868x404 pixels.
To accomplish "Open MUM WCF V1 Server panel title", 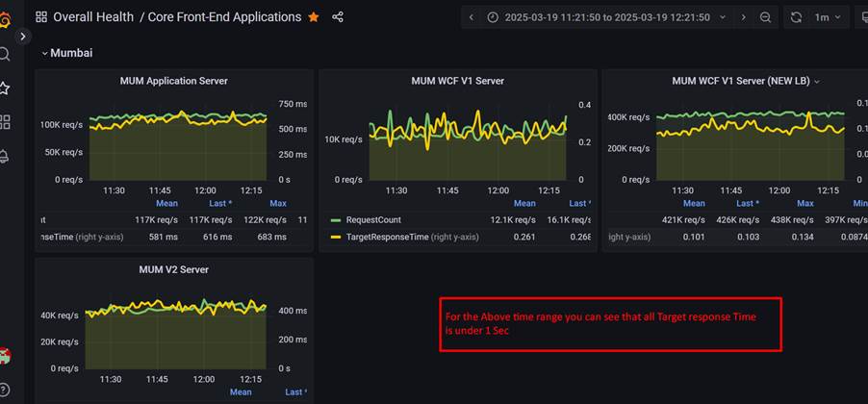I will (x=458, y=81).
